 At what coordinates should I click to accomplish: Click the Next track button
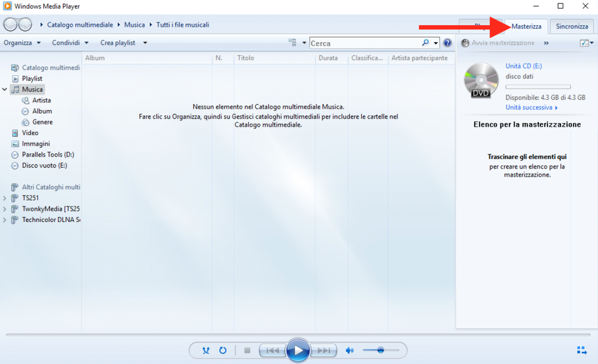point(323,350)
